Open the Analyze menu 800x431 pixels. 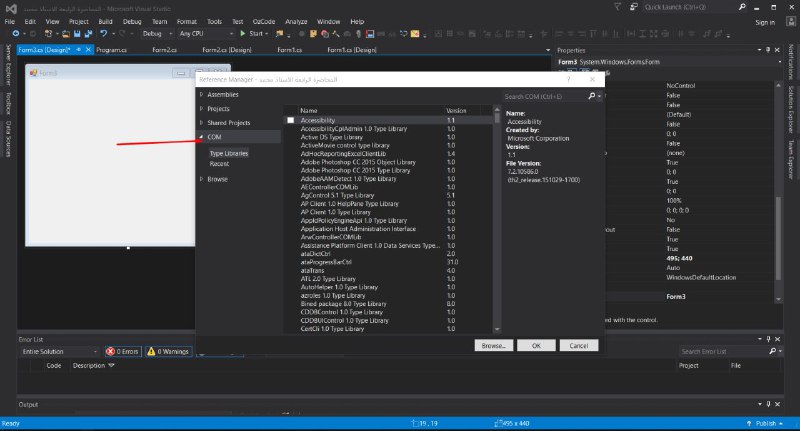click(296, 21)
